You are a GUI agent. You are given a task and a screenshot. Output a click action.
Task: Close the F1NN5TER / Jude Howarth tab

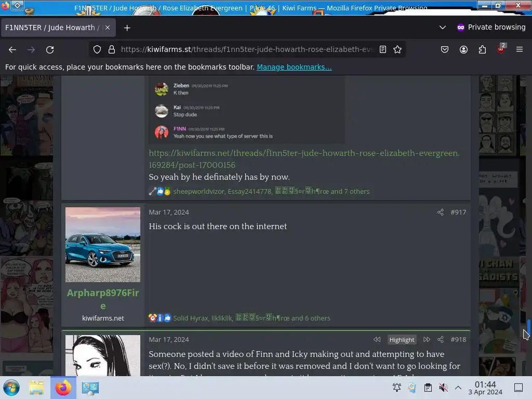point(108,28)
